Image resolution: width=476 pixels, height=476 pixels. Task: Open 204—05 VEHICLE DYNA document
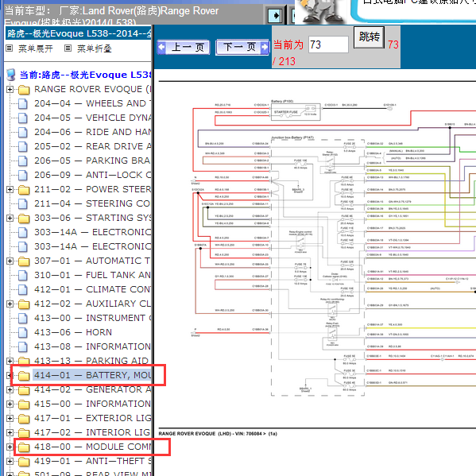click(x=93, y=118)
